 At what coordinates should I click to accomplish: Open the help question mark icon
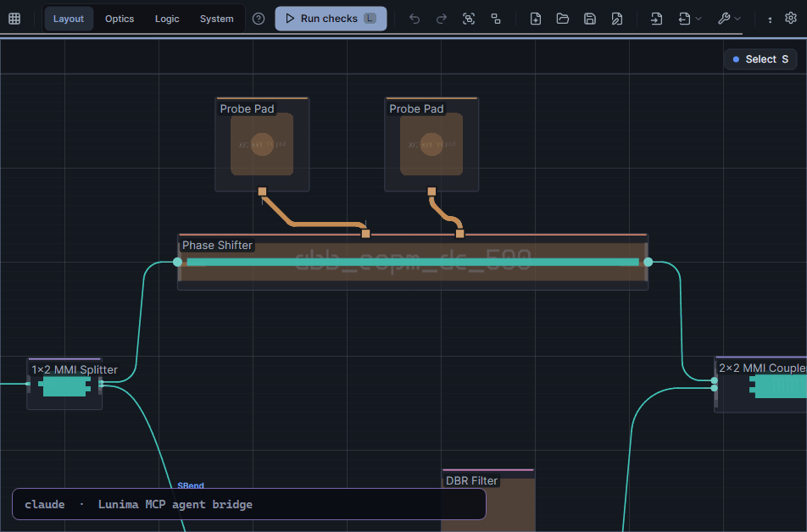tap(259, 19)
